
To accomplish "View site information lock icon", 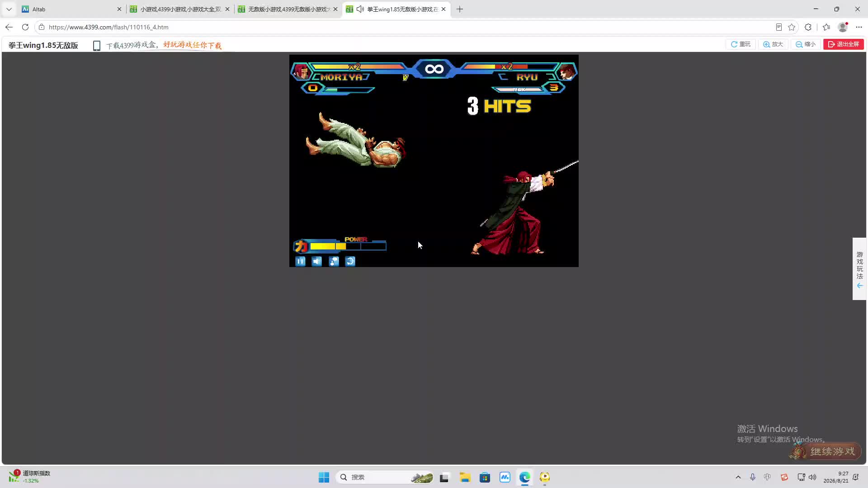I will 42,27.
